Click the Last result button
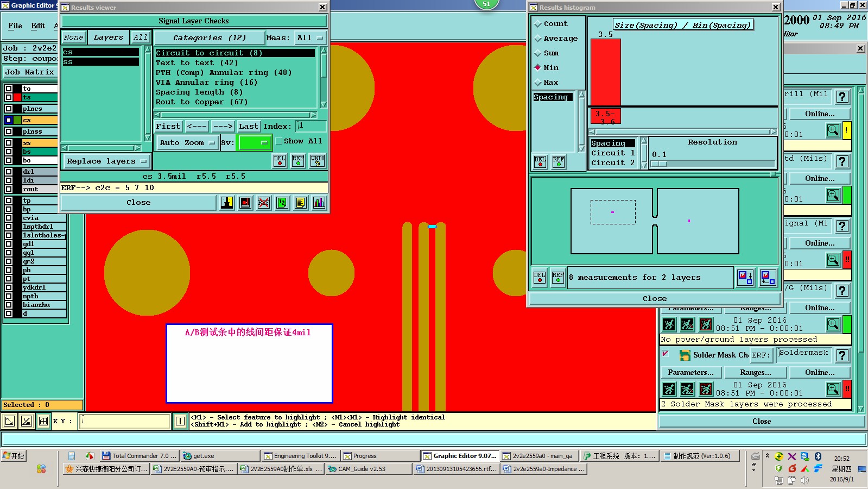This screenshot has width=868, height=489. click(249, 127)
